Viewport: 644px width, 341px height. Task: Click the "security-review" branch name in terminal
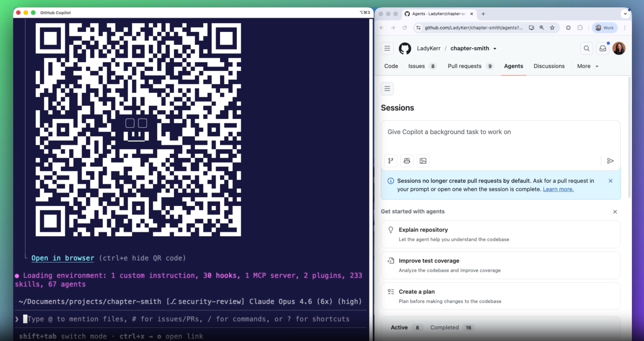210,302
